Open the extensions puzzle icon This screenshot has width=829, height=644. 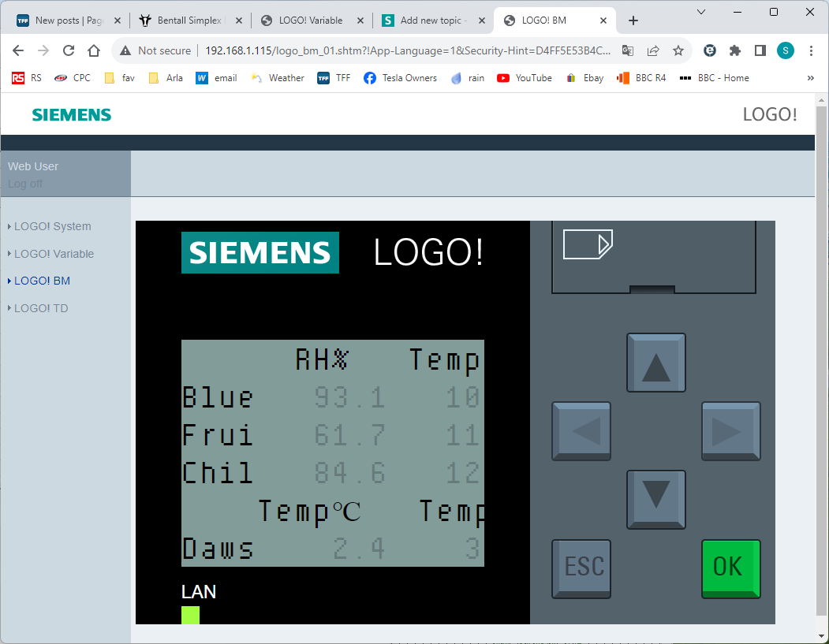click(735, 50)
